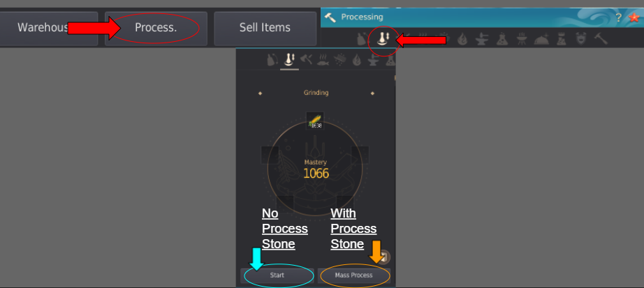
Task: Choose the Chopping axe icon in lower panel
Action: 306,60
